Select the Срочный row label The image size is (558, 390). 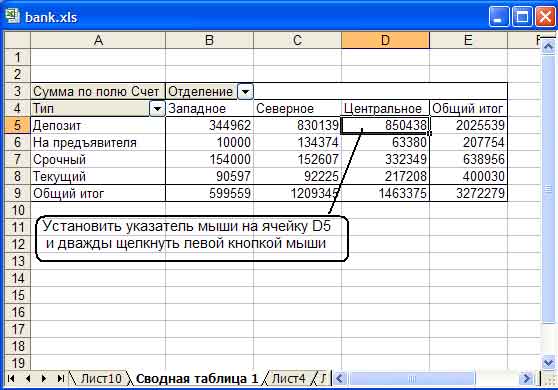98,159
